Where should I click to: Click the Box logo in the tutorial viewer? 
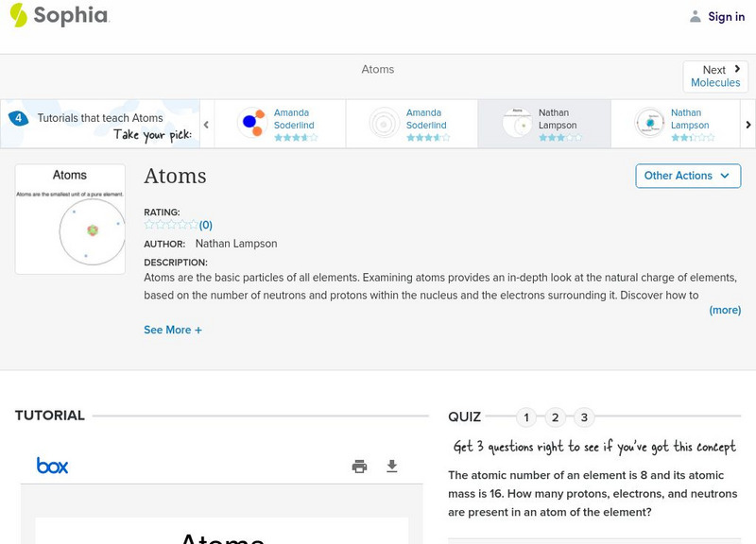pos(54,467)
